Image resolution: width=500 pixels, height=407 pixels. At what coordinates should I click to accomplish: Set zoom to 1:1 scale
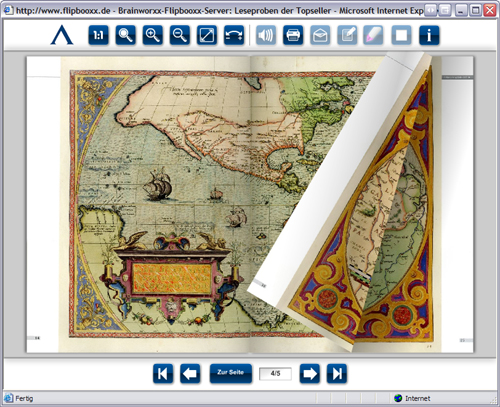coord(99,35)
